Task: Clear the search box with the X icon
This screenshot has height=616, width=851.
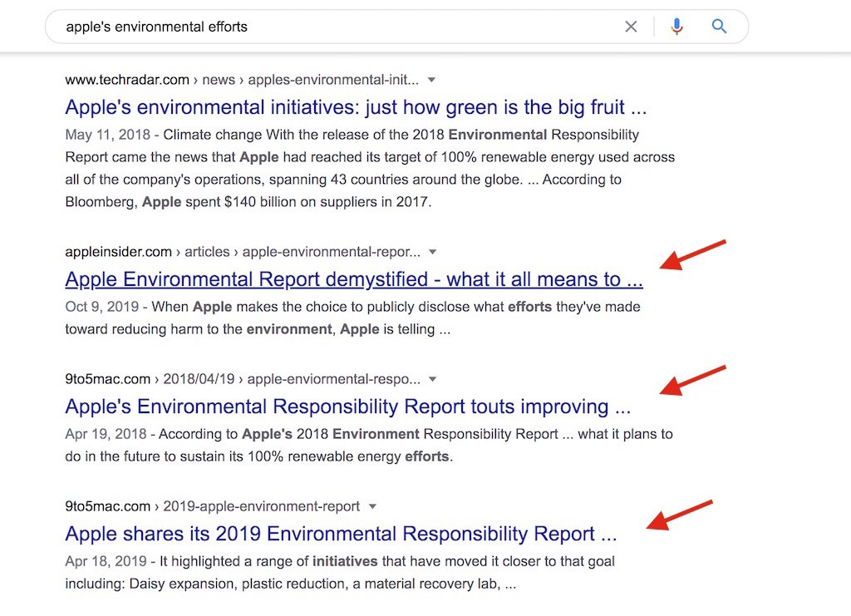Action: pos(631,27)
